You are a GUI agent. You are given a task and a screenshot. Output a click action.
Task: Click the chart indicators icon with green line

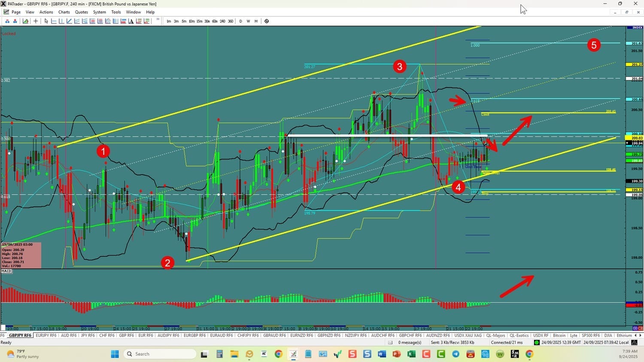point(26,21)
